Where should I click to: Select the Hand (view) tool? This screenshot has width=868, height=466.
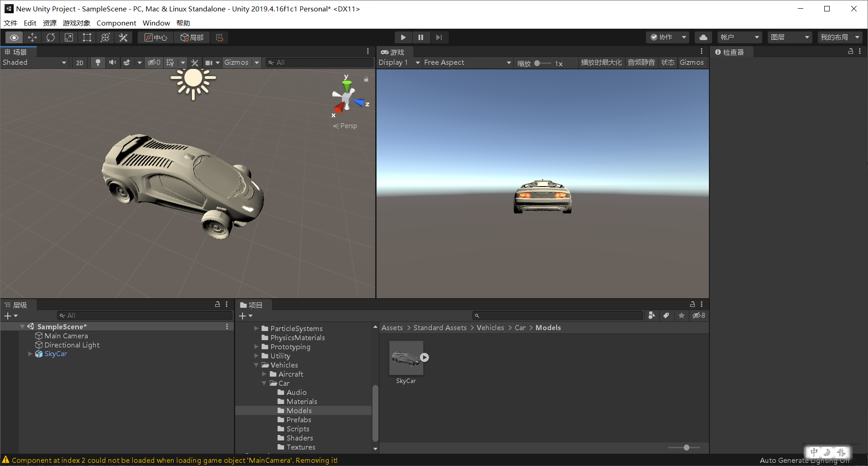(x=14, y=37)
